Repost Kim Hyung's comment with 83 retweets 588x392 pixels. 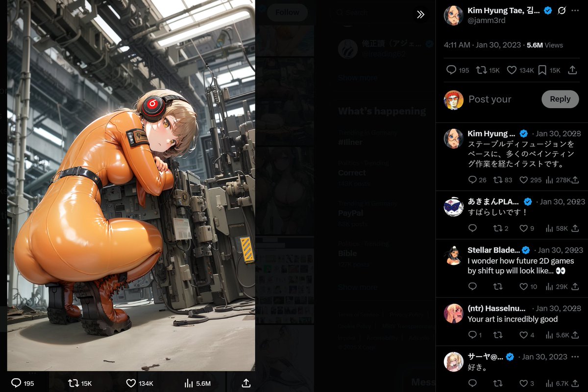503,180
